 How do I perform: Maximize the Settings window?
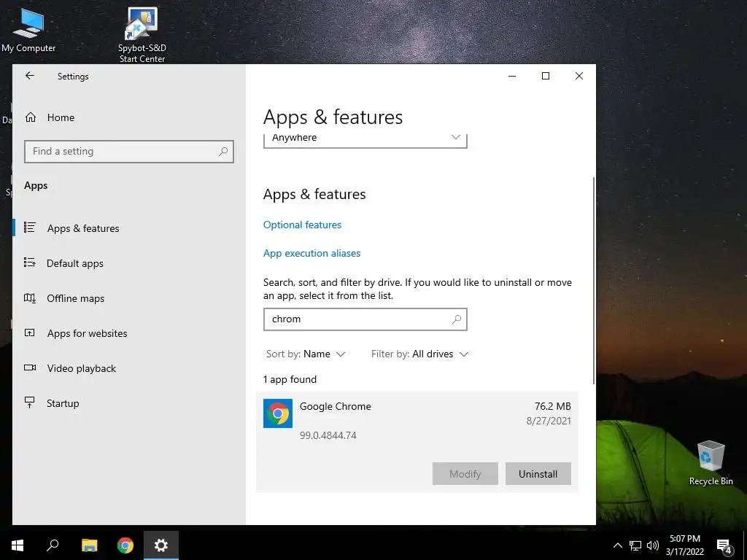tap(546, 76)
